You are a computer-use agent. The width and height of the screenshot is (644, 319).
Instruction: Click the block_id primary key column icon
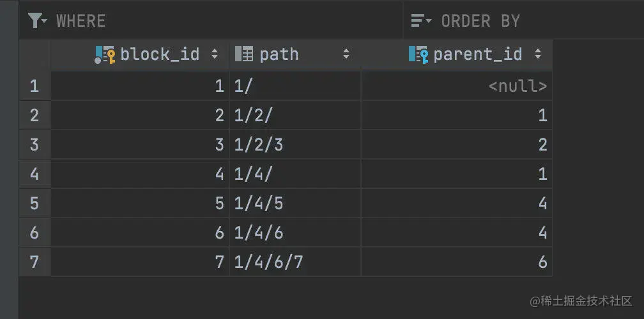105,55
